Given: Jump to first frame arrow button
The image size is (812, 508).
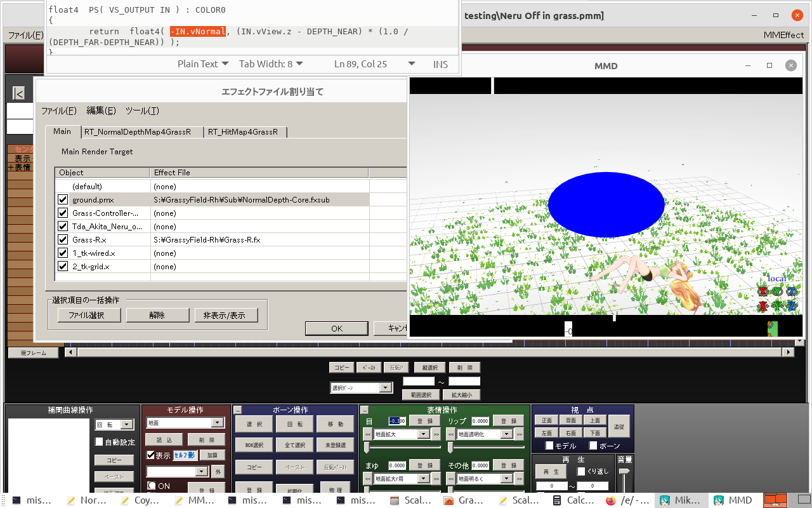Looking at the screenshot, I should (19, 94).
